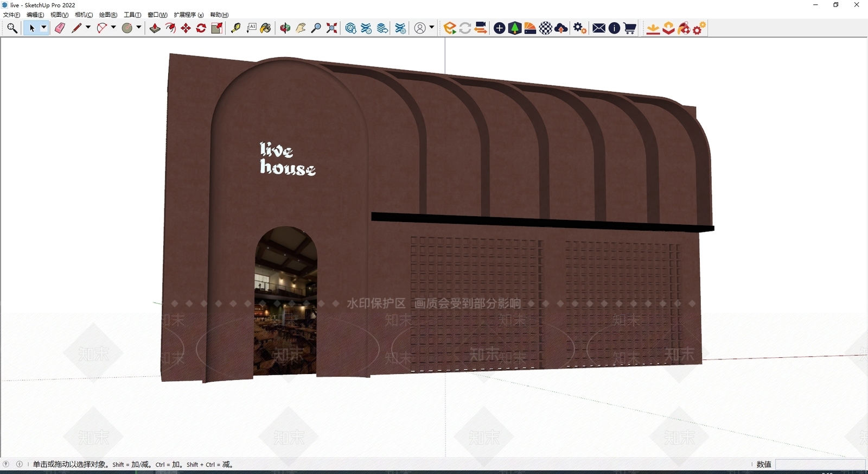Select the Pan hand tool
The image size is (868, 474).
click(301, 28)
